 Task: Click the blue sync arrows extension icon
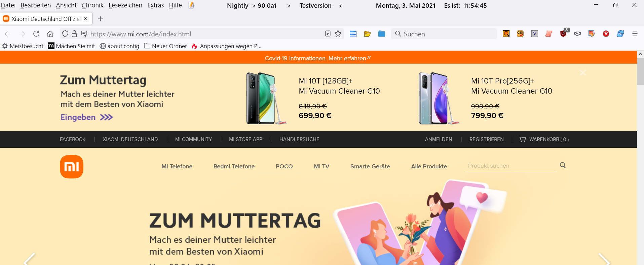[x=620, y=34]
